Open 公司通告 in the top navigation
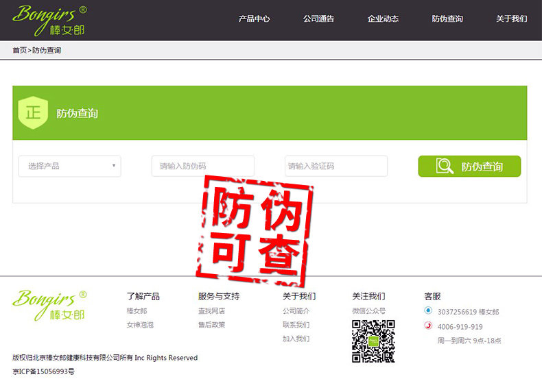542x392 pixels. click(319, 19)
